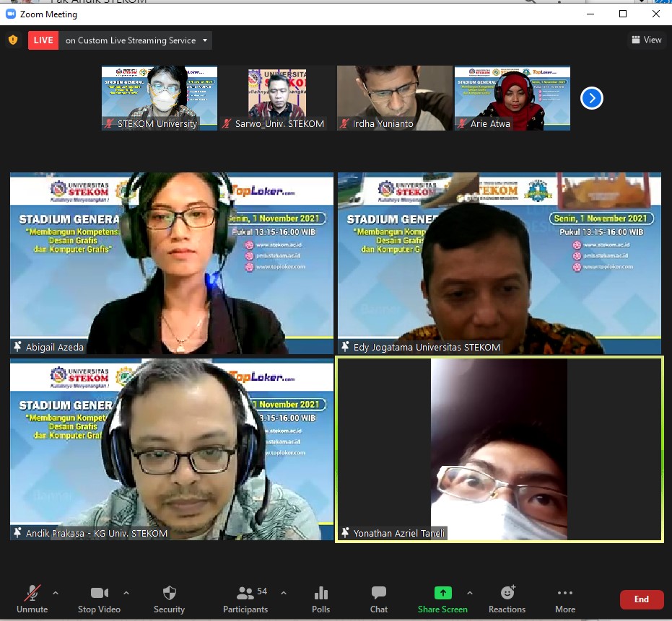This screenshot has height=621, width=672.
Task: Click the 'Abigail Azeda' name label
Action: coord(55,347)
